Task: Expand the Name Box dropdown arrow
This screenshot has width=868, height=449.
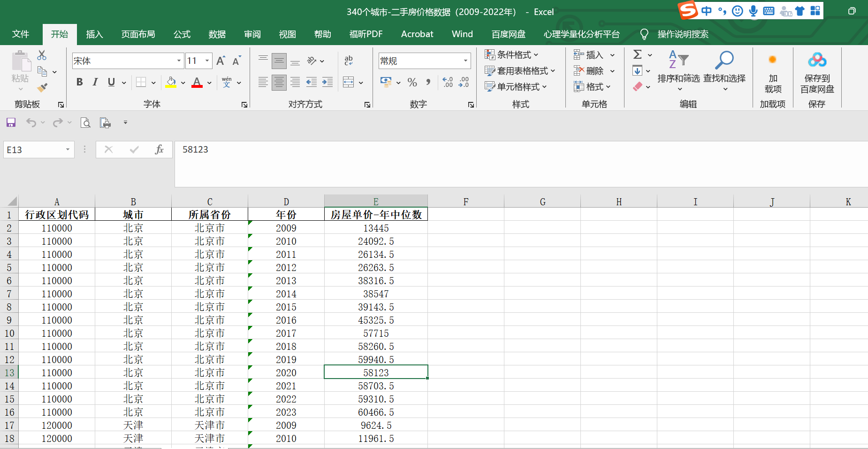Action: (x=68, y=149)
